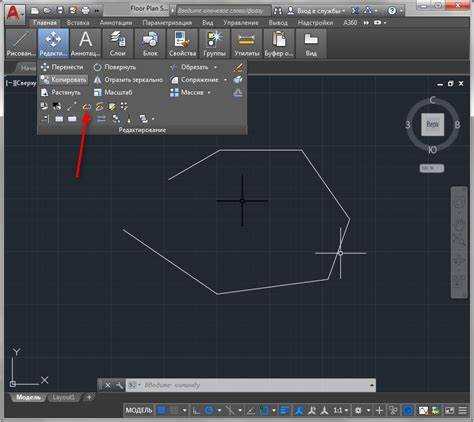
Task: Expand the Массив (Array) dropdown arrow
Action: click(209, 92)
